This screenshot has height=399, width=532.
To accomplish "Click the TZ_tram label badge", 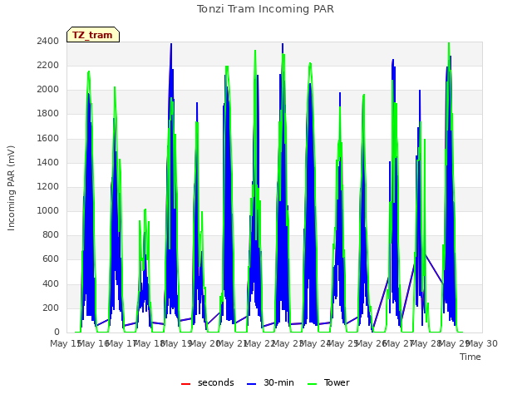I will [x=93, y=35].
